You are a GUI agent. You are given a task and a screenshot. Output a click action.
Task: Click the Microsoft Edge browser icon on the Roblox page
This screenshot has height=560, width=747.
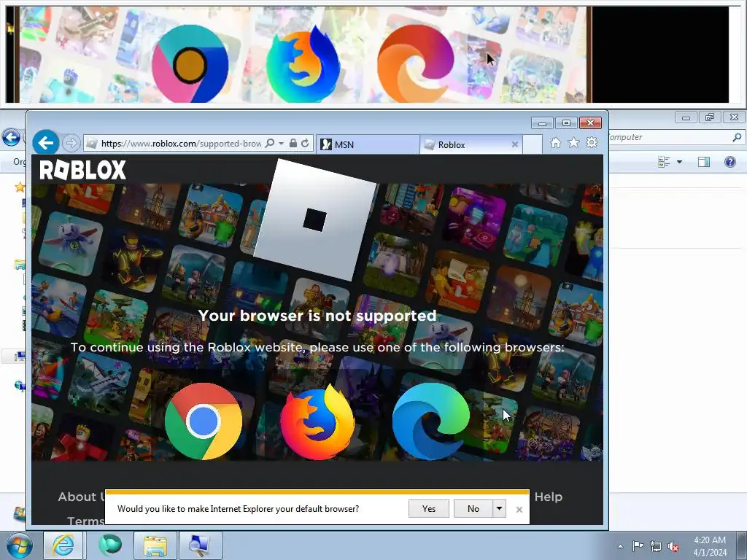pyautogui.click(x=430, y=421)
